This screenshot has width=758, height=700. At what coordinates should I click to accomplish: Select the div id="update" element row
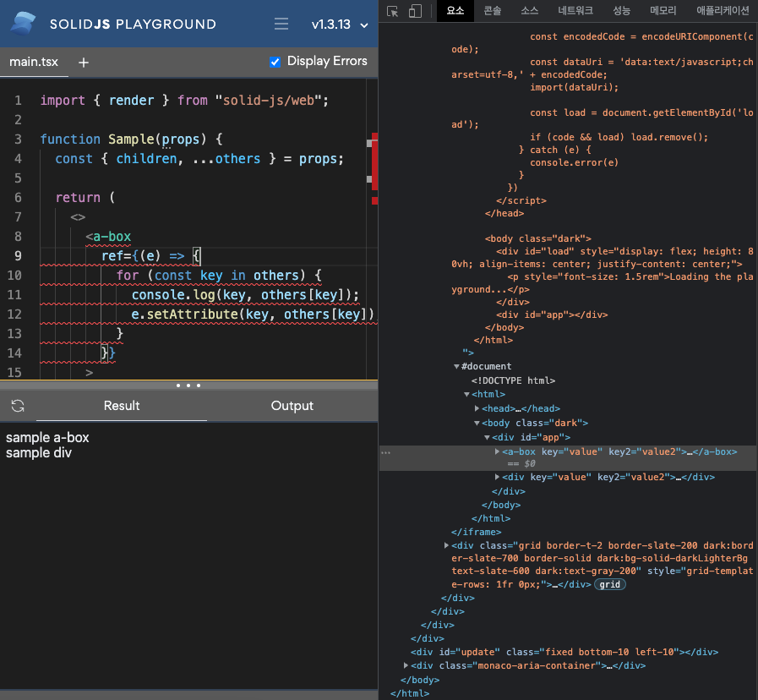pos(564,652)
